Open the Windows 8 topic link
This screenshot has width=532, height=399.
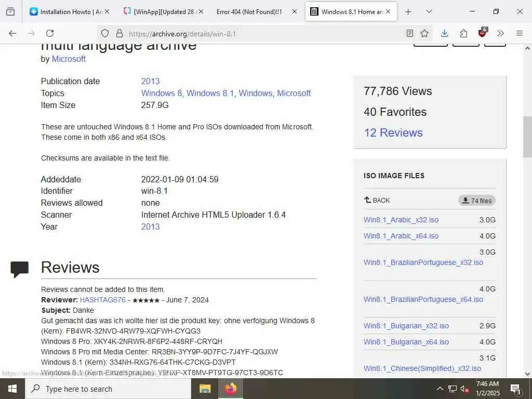click(162, 94)
